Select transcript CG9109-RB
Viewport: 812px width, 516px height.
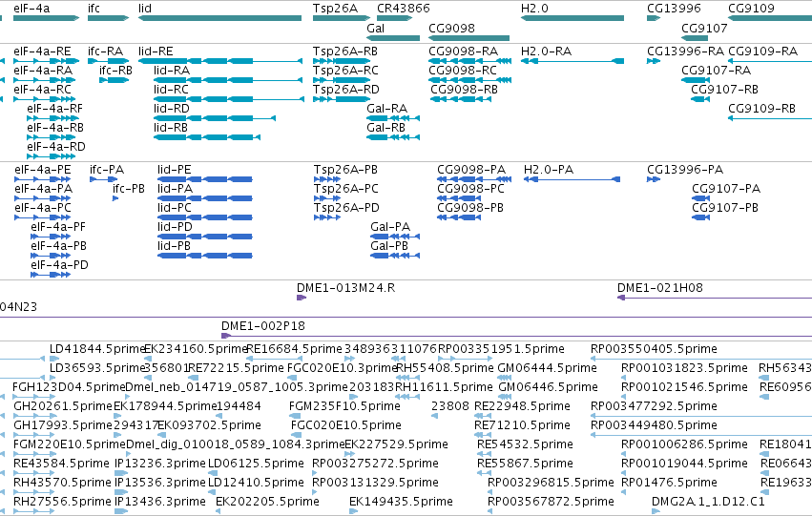(x=770, y=118)
